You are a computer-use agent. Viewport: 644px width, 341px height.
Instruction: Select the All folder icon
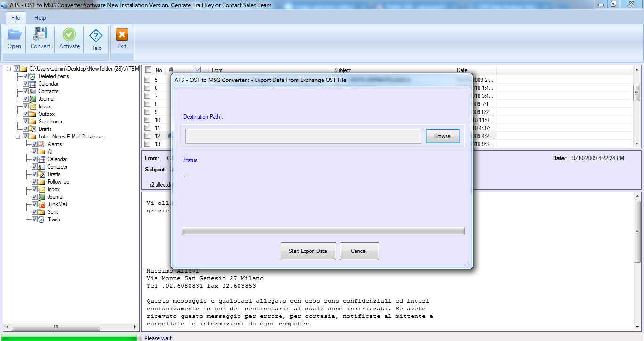tap(41, 152)
